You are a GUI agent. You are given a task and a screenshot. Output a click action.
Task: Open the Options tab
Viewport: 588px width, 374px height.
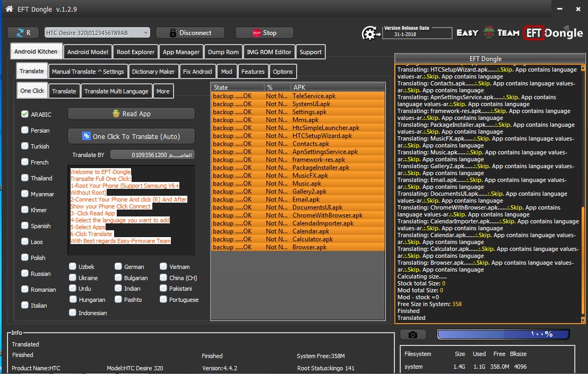[x=283, y=72]
